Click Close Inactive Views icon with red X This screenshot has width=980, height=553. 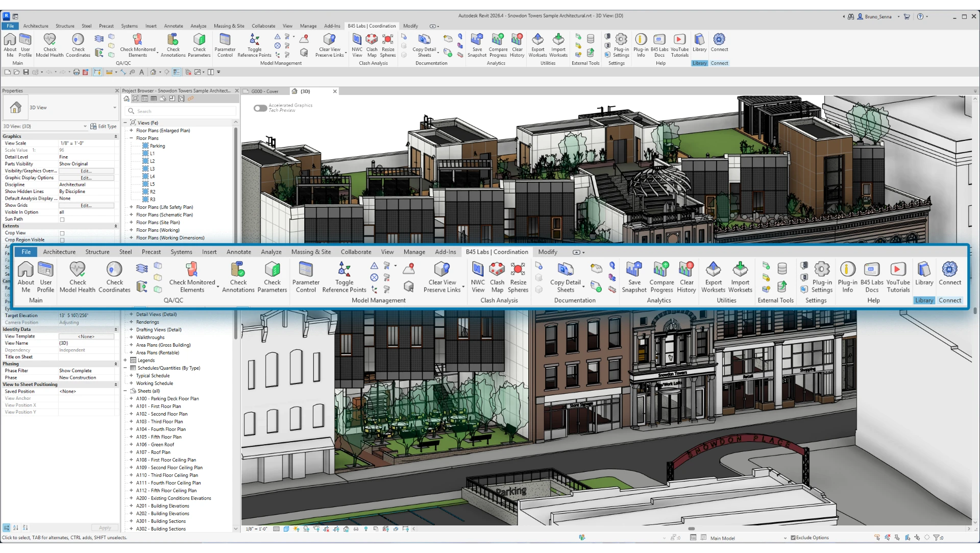pyautogui.click(x=188, y=73)
